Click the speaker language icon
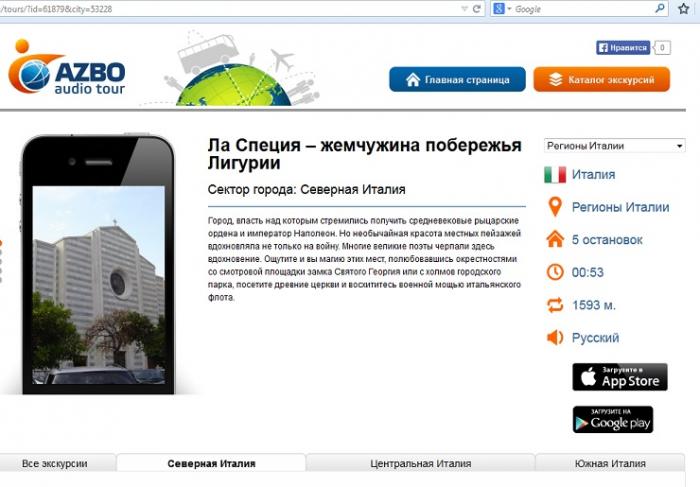The height and width of the screenshot is (487, 700). (x=555, y=338)
